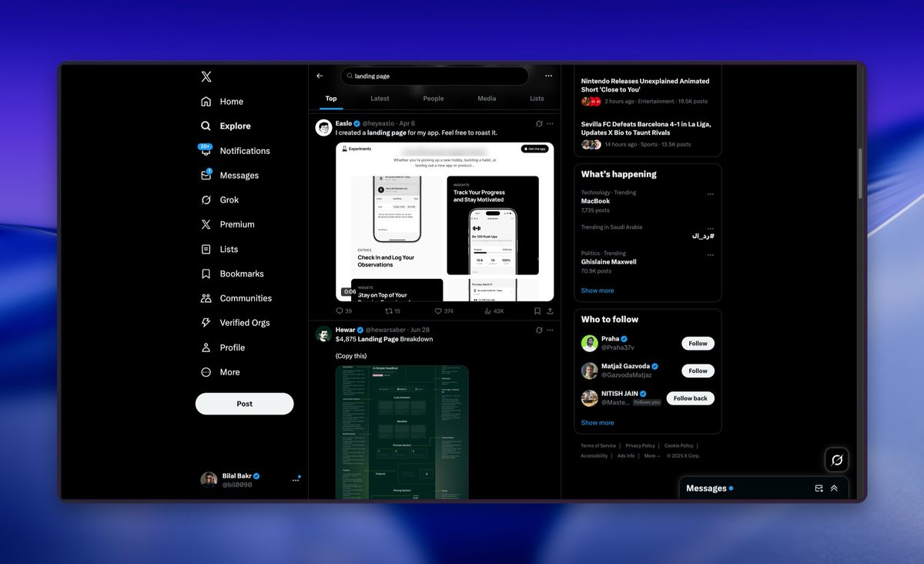924x564 pixels.
Task: Expand More options in the sidebar
Action: (x=220, y=372)
